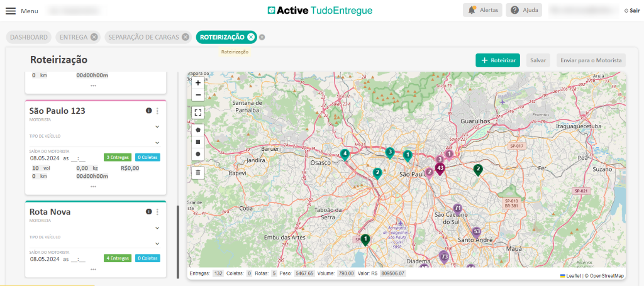Click teal map marker numbered 4
This screenshot has height=286, width=644.
click(345, 154)
